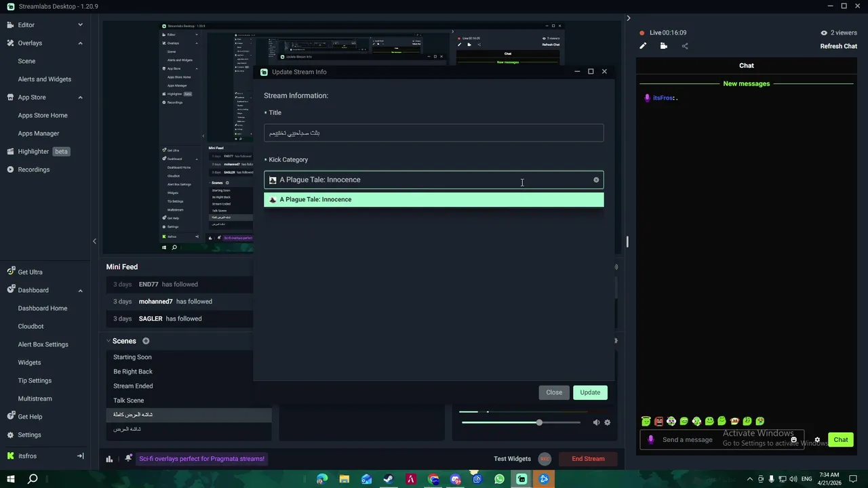The height and width of the screenshot is (488, 868).
Task: Go to Apps Store Home
Action: point(43,115)
